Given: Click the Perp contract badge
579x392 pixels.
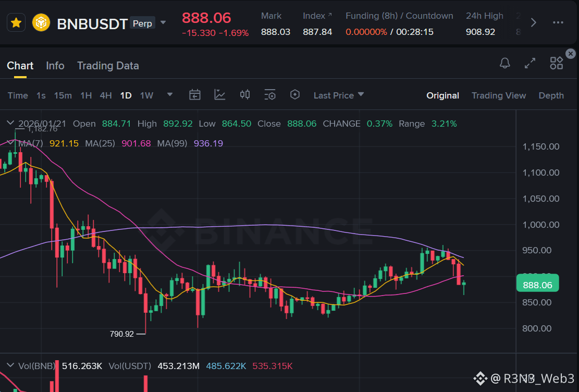Looking at the screenshot, I should [x=142, y=23].
